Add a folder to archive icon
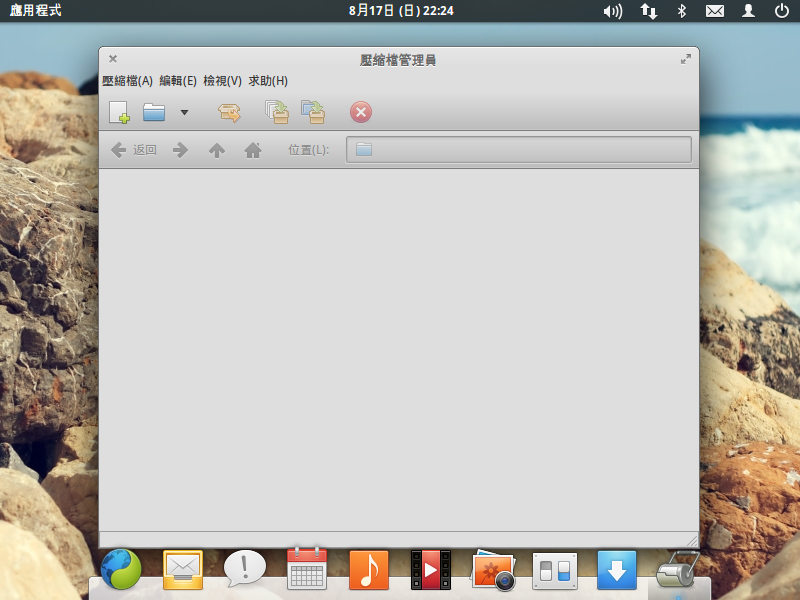The image size is (800, 600). pos(313,112)
